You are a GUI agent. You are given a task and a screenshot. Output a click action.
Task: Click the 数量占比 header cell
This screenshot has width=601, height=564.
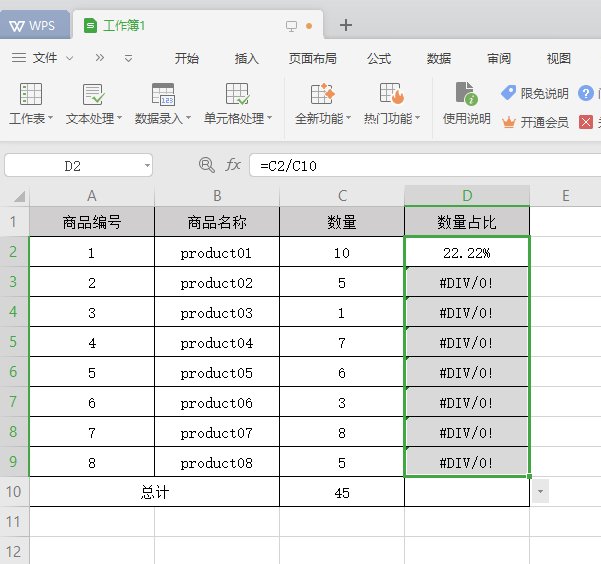[467, 222]
